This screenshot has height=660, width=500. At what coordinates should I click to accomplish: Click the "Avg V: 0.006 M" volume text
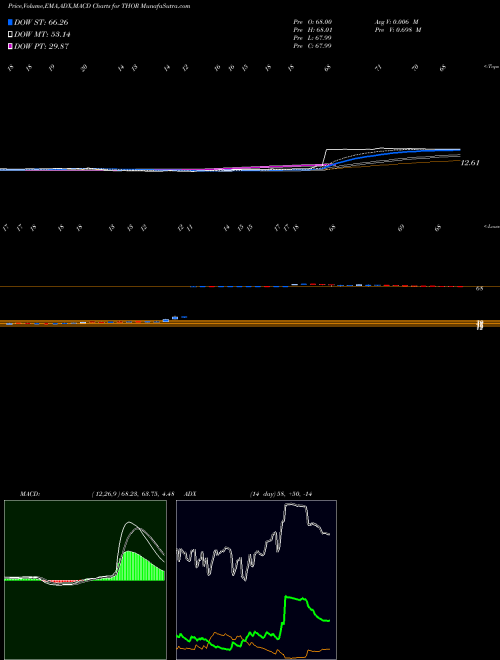pos(396,21)
